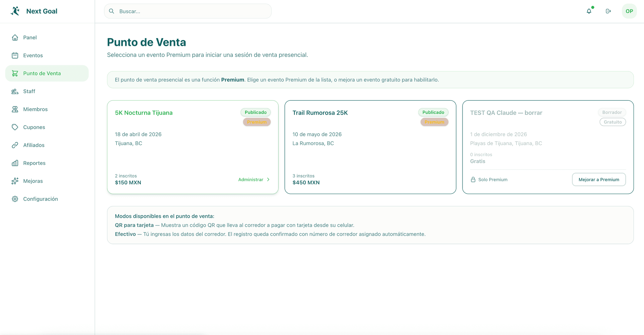Viewport: 644px width, 335px height.
Task: Click the Cupones tag icon
Action: (x=15, y=127)
